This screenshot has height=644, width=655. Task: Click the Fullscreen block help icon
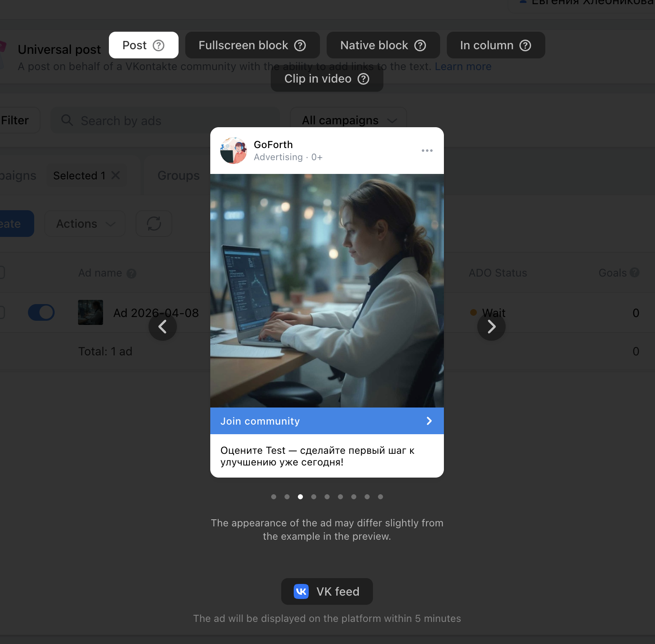[300, 45]
